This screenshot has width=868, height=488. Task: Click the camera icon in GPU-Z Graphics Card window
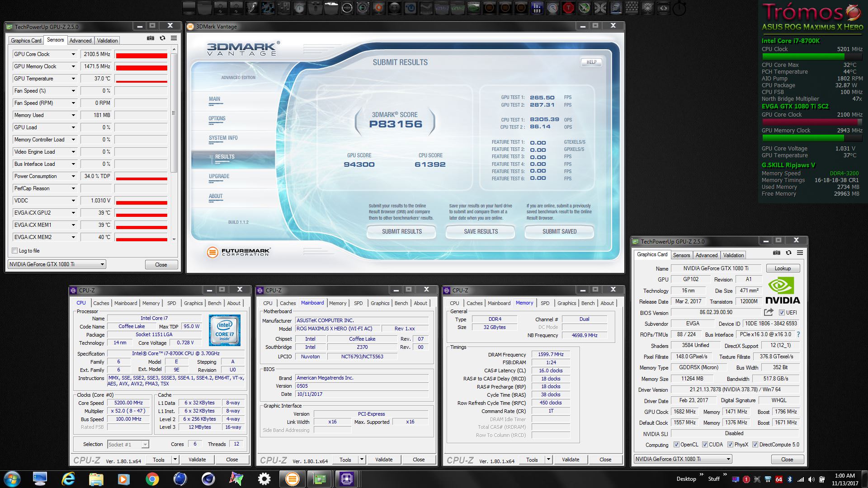coord(777,253)
